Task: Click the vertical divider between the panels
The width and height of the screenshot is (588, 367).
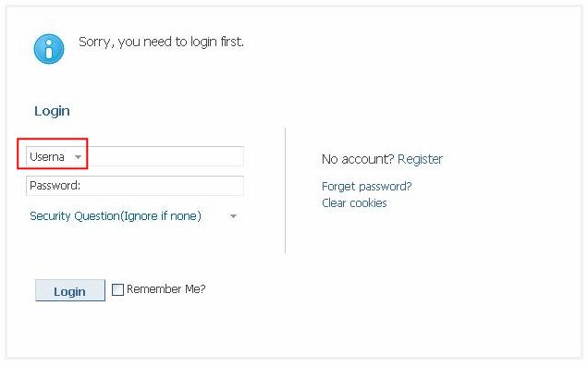Action: click(x=286, y=190)
